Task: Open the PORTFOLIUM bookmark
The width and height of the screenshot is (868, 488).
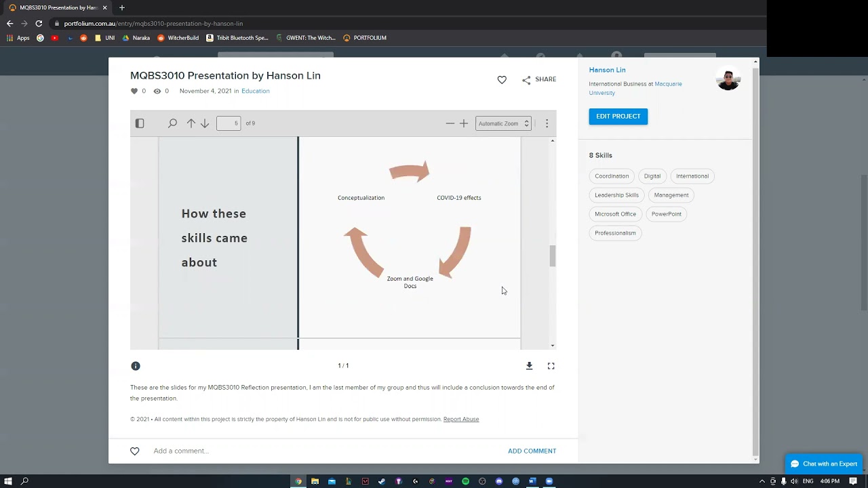Action: [365, 38]
